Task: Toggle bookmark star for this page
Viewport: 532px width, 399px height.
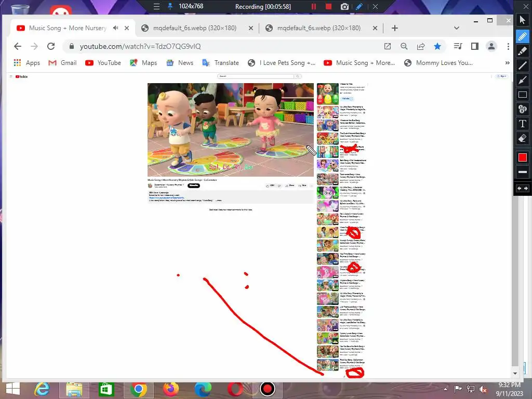Action: point(437,46)
